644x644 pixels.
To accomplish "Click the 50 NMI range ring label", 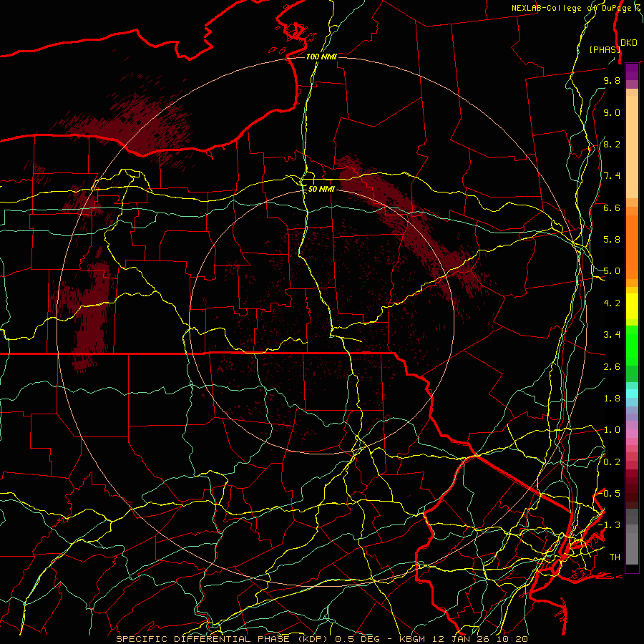I will [x=321, y=190].
